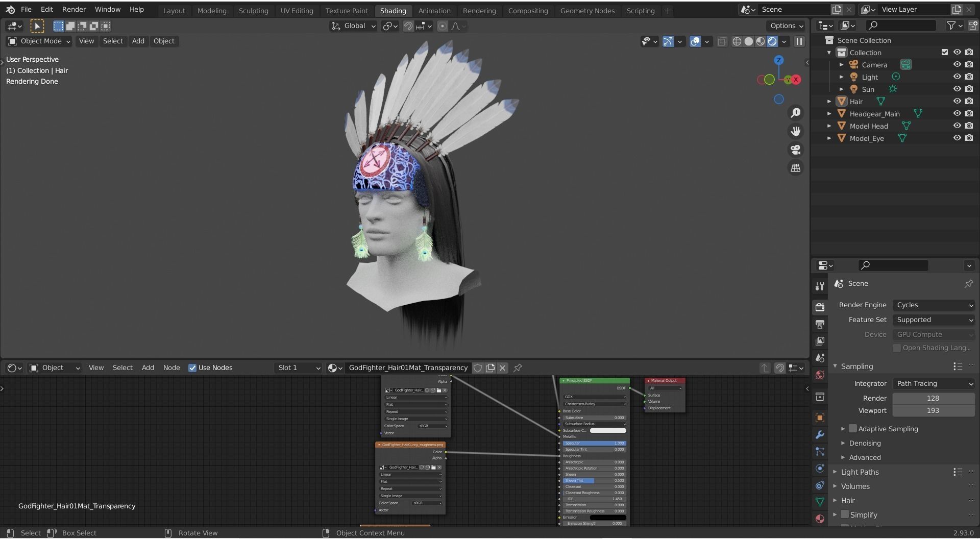
Task: Pin the Scene properties panel
Action: 968,284
